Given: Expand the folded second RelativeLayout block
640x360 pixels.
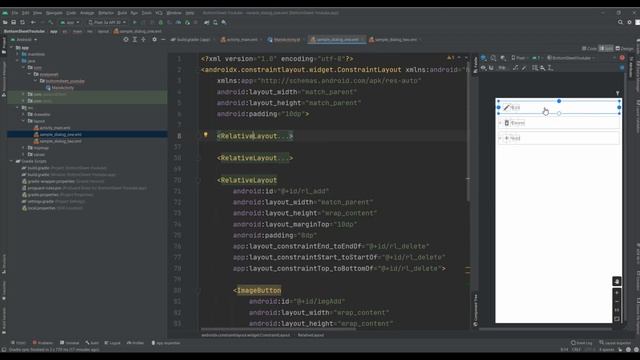Looking at the screenshot, I should click(255, 158).
